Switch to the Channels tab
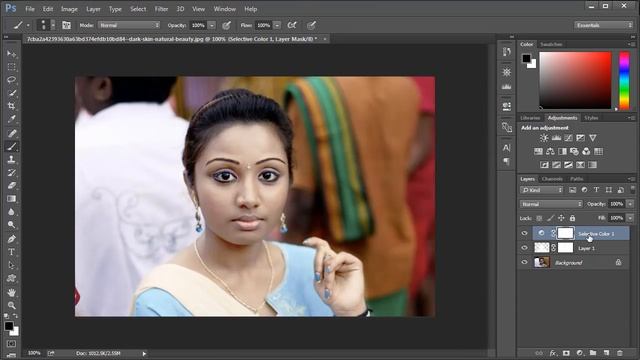 [x=552, y=179]
